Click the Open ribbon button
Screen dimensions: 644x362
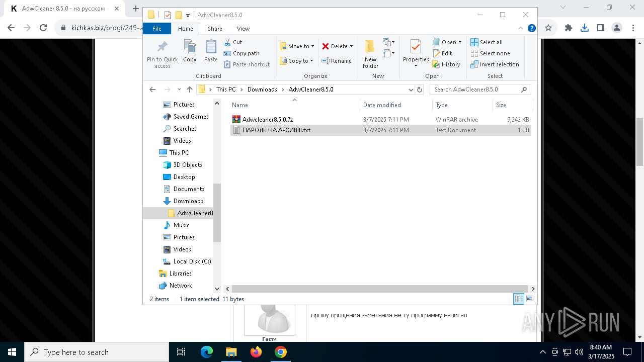[445, 42]
